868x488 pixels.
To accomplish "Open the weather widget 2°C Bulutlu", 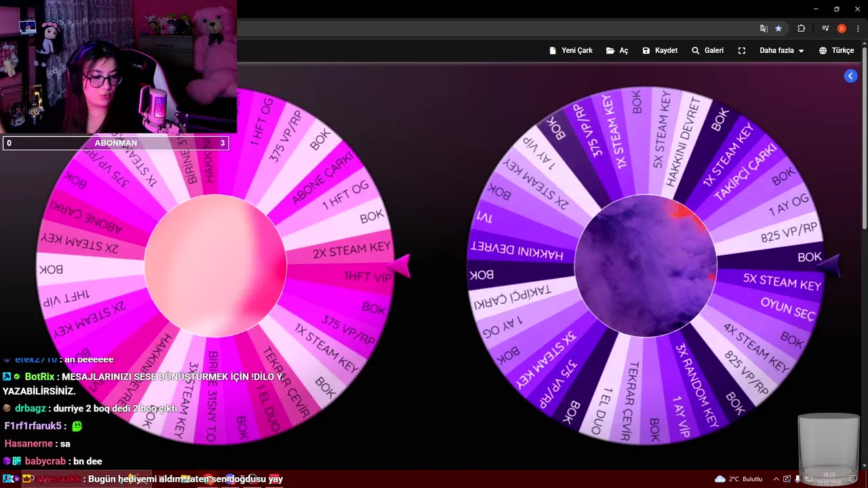I will 738,479.
